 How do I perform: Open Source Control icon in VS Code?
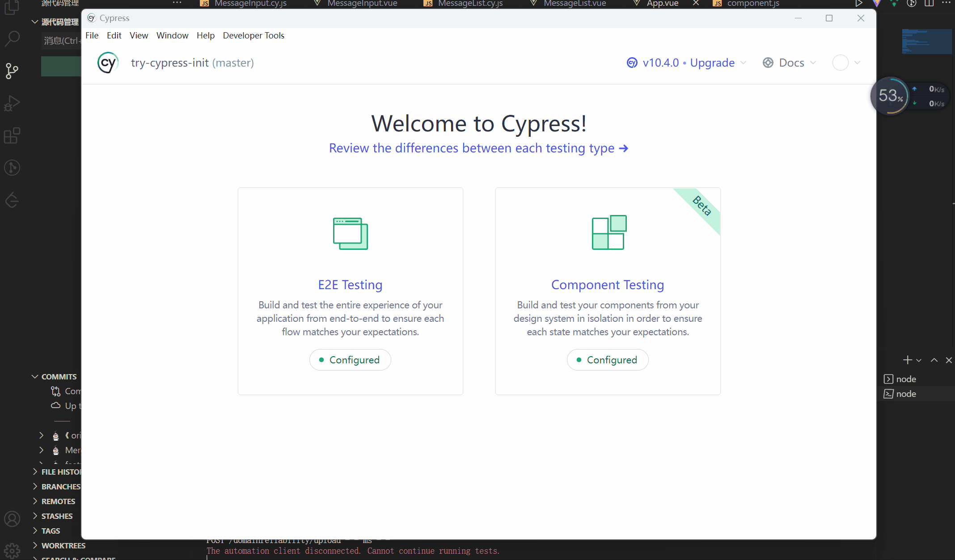click(x=12, y=71)
